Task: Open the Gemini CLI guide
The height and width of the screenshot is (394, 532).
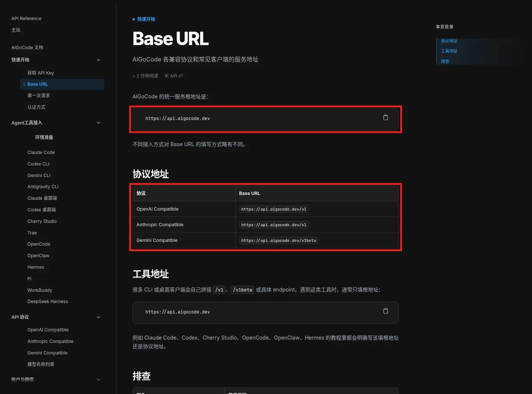Action: tap(39, 175)
